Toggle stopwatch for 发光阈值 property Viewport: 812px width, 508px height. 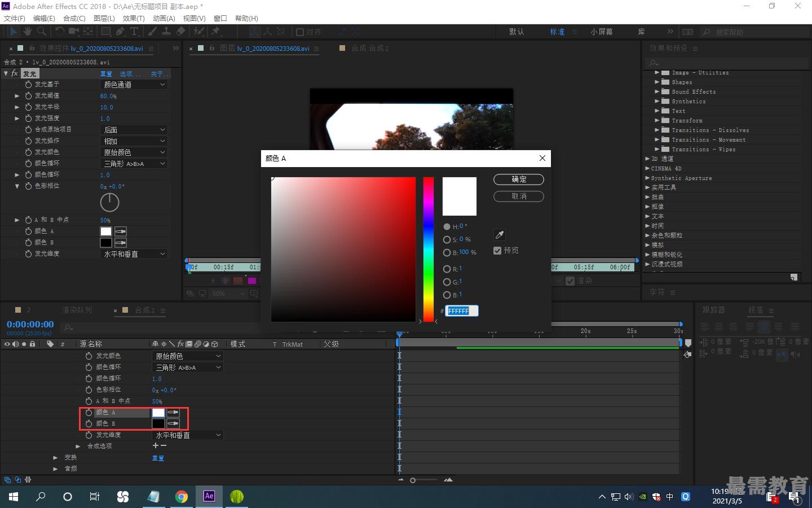click(x=28, y=96)
